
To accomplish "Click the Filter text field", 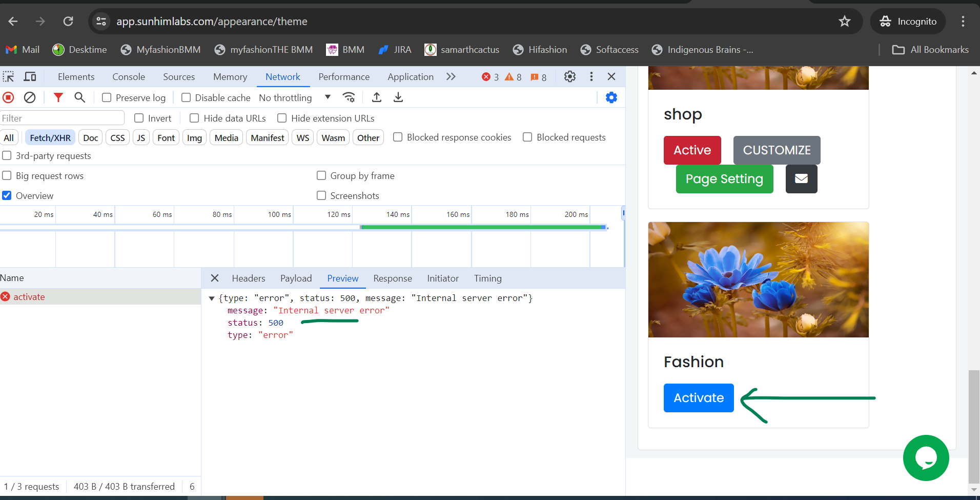I will [62, 118].
